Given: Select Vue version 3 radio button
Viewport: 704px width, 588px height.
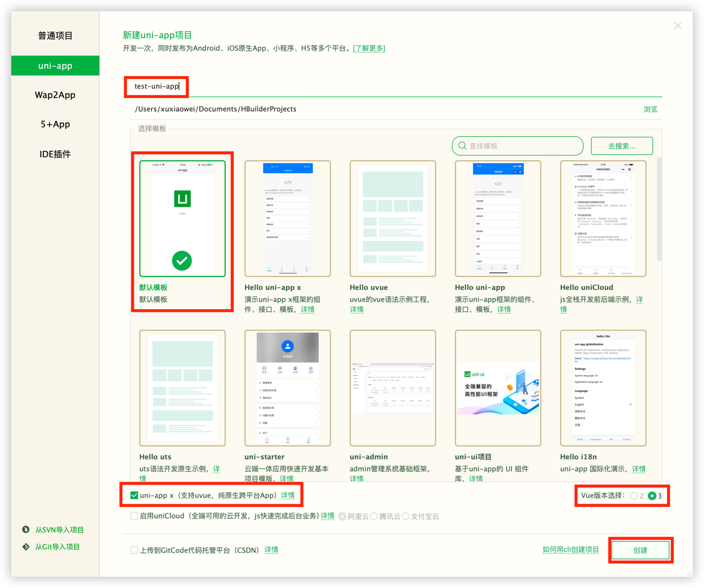Looking at the screenshot, I should point(652,496).
